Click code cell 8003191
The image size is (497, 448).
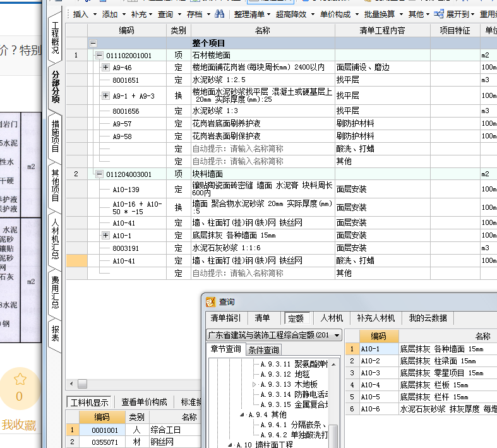pos(127,248)
